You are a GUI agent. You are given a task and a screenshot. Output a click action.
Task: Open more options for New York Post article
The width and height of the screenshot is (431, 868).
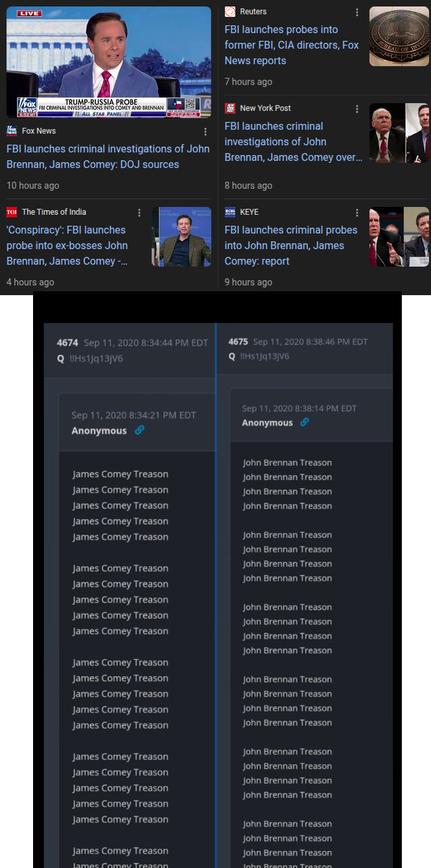(x=356, y=109)
